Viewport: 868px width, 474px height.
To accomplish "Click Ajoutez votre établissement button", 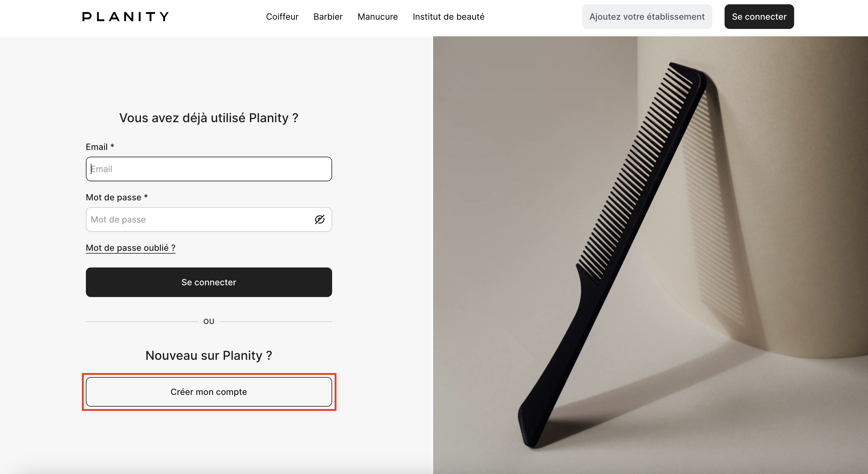I will click(x=647, y=17).
